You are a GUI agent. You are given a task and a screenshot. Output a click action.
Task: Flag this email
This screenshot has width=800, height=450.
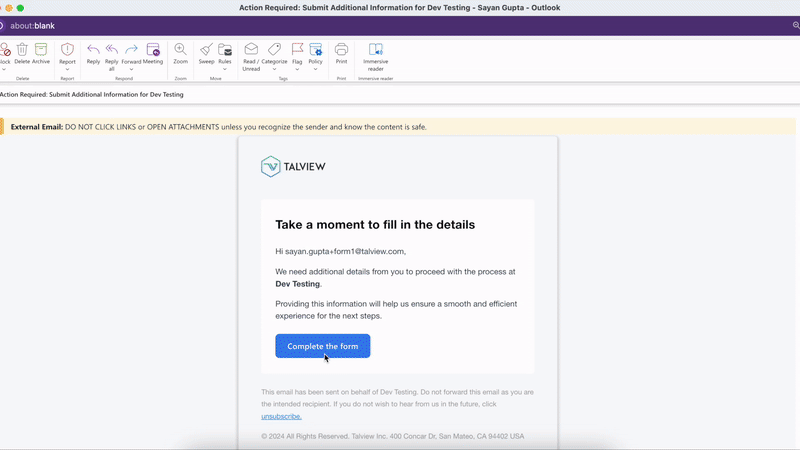[x=297, y=54]
